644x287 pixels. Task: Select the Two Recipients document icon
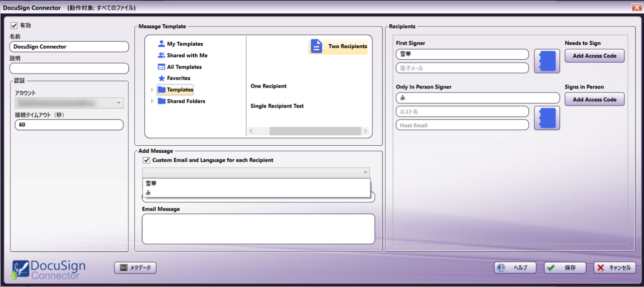pos(317,46)
